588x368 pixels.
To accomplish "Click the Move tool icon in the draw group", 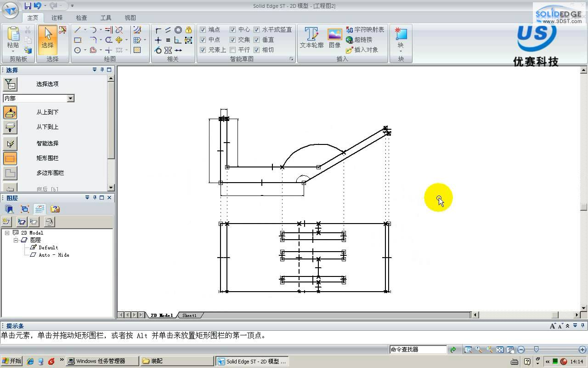I will click(119, 40).
